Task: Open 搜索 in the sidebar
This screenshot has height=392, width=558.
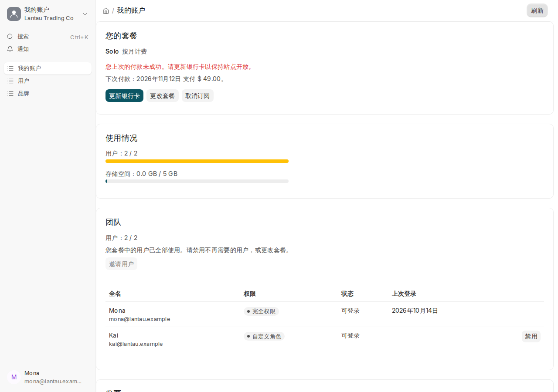Action: click(48, 37)
